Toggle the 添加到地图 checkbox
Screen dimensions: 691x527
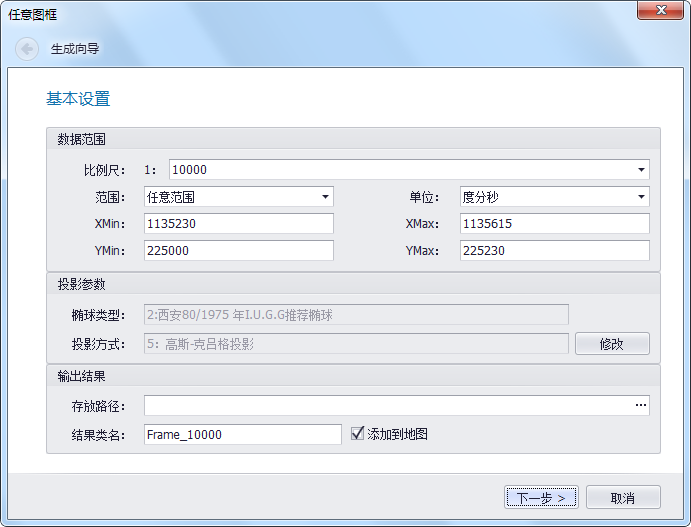(358, 434)
